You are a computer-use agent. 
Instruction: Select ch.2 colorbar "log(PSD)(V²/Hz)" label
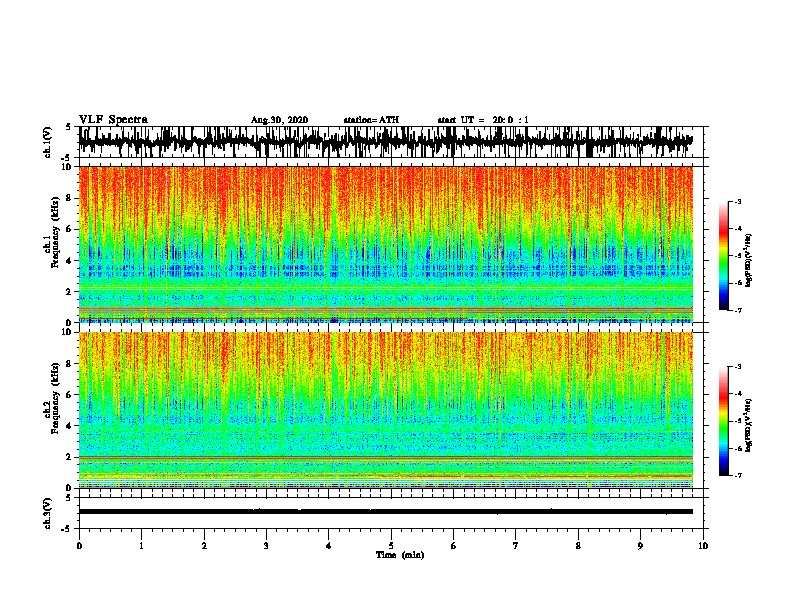[749, 425]
